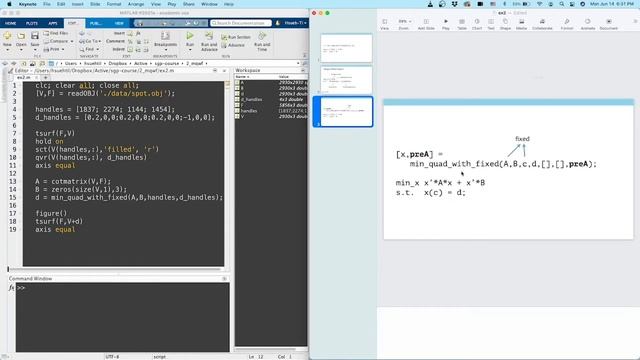Click the Open file icon in MATLAB

[21, 36]
